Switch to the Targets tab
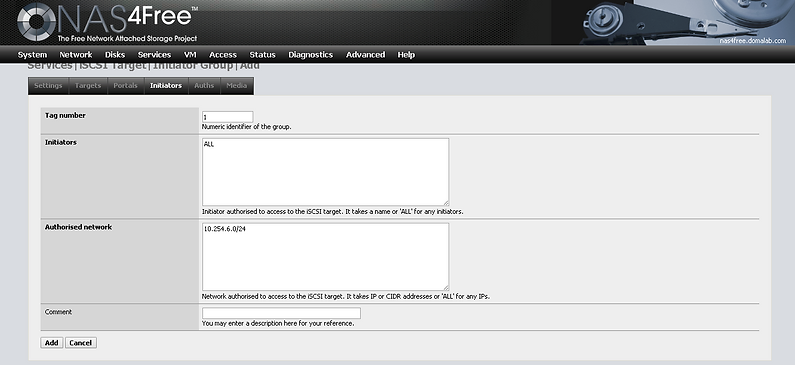 88,86
